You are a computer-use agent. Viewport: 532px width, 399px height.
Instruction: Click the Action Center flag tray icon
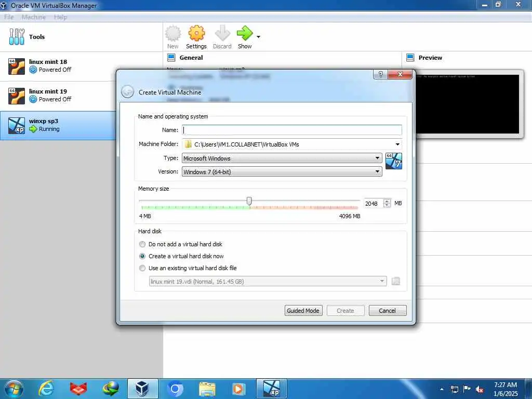(x=467, y=389)
